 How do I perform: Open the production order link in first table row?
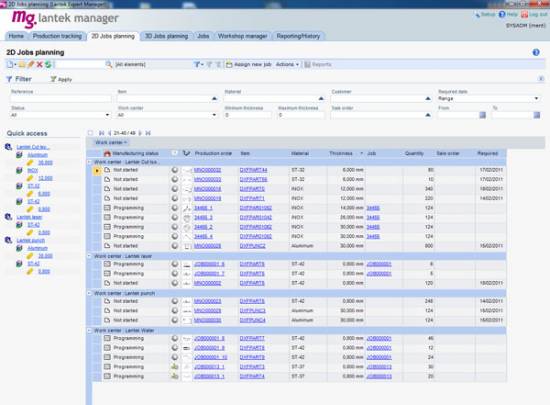(207, 170)
